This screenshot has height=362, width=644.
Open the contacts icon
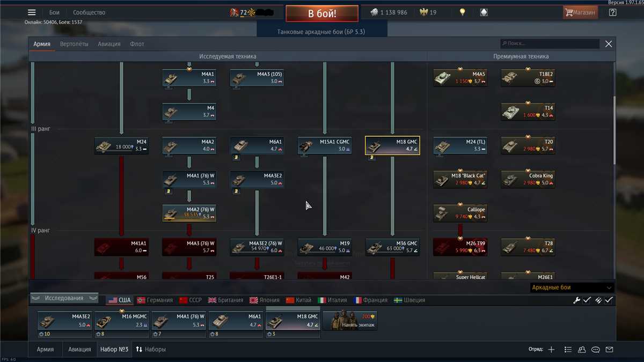click(582, 350)
